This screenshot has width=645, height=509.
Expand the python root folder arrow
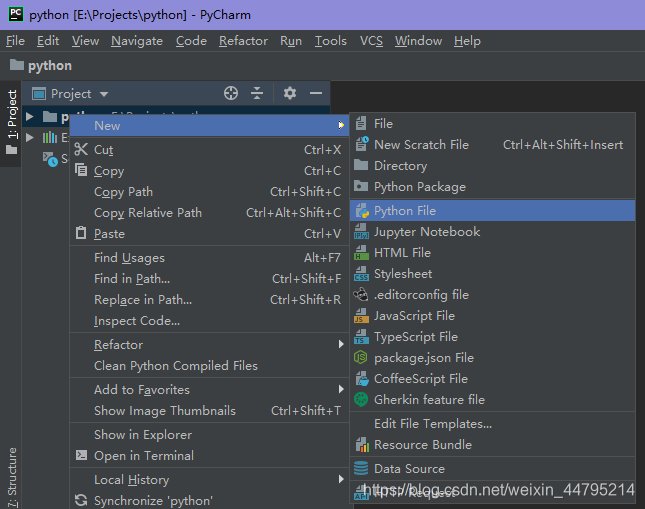[30, 116]
